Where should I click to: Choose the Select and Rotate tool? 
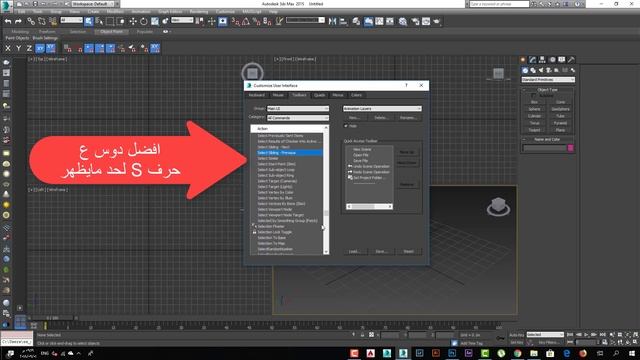click(144, 21)
